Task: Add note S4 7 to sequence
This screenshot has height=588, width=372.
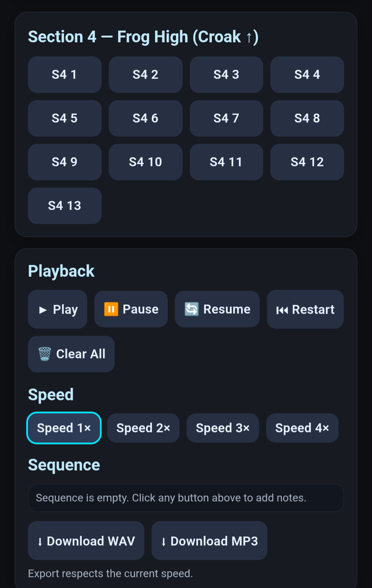Action: click(x=226, y=118)
